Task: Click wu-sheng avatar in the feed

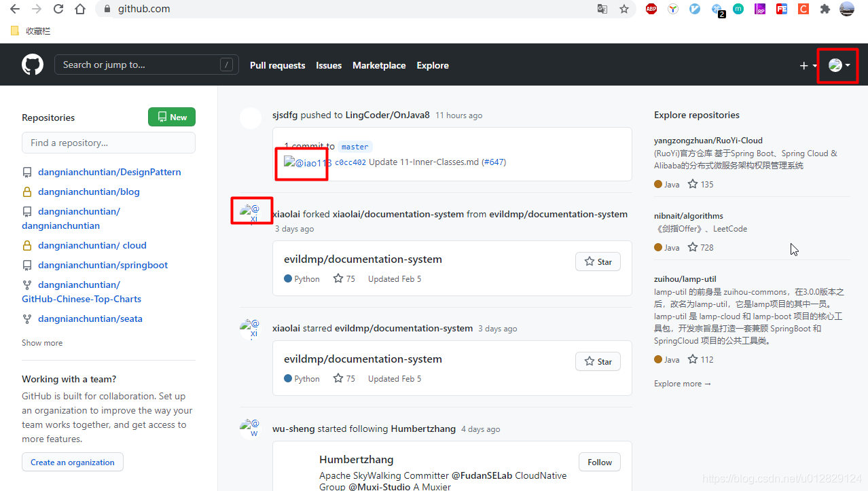Action: [x=251, y=429]
